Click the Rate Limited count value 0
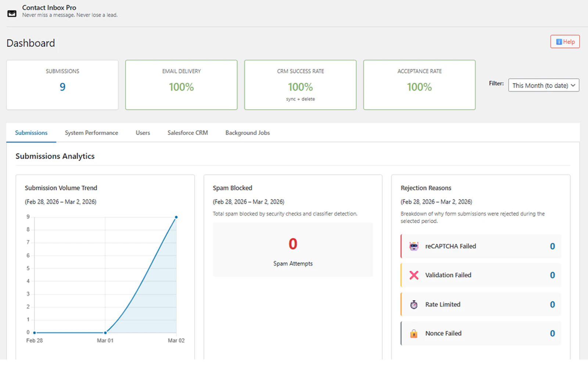This screenshot has width=588, height=378. pyautogui.click(x=552, y=305)
